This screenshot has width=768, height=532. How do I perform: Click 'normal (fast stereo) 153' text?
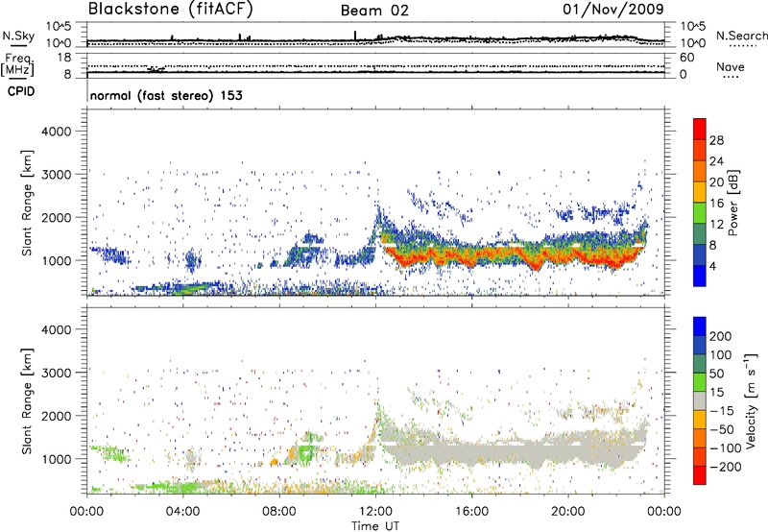click(166, 95)
